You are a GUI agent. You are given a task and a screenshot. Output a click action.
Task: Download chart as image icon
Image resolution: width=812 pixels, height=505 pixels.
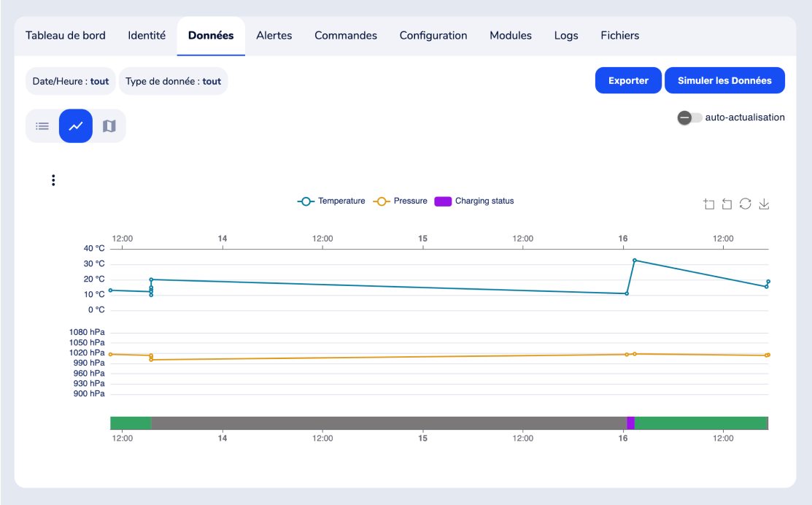pos(764,204)
